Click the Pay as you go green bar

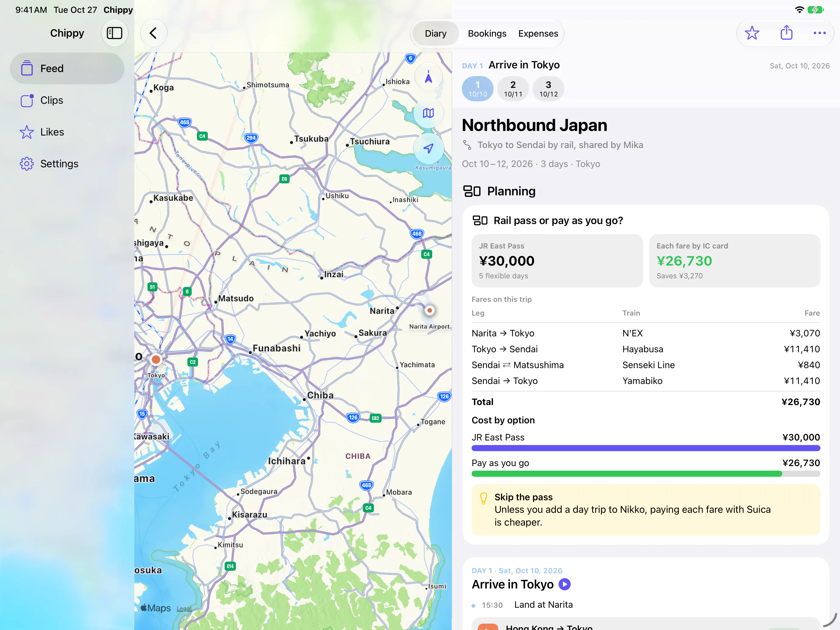coord(627,473)
